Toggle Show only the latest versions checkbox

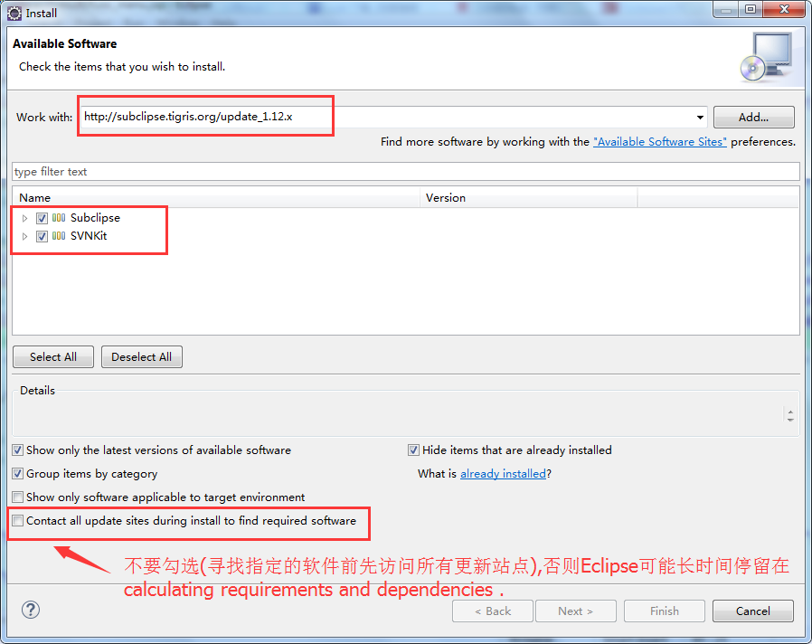point(17,450)
